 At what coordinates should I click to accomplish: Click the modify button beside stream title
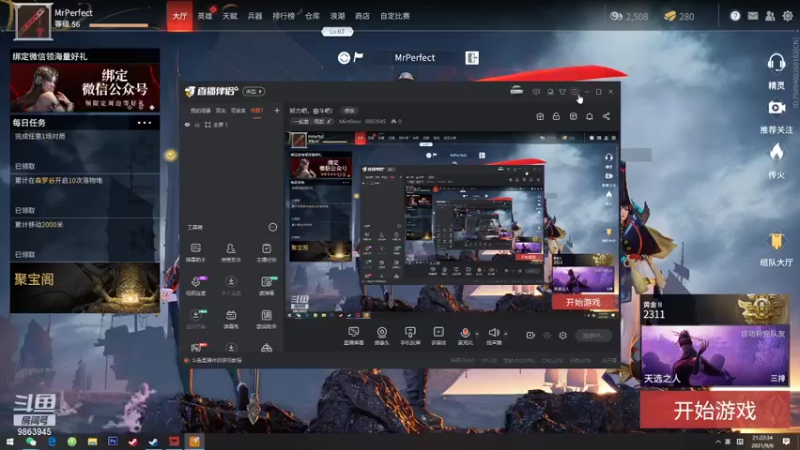349,110
